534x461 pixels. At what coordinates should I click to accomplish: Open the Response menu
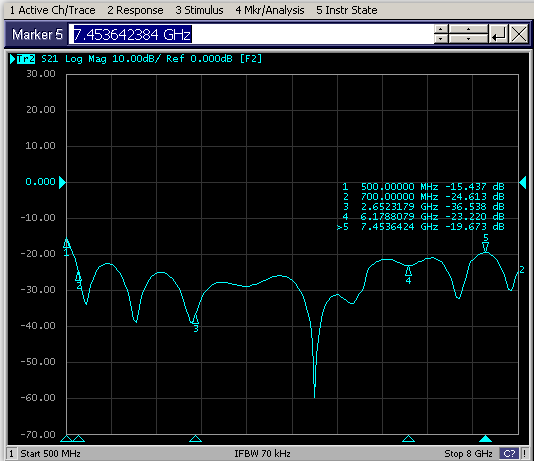tap(135, 10)
